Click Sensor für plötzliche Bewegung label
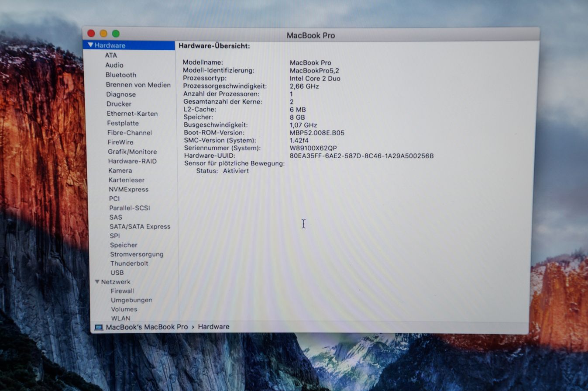This screenshot has height=391, width=588. (x=234, y=163)
